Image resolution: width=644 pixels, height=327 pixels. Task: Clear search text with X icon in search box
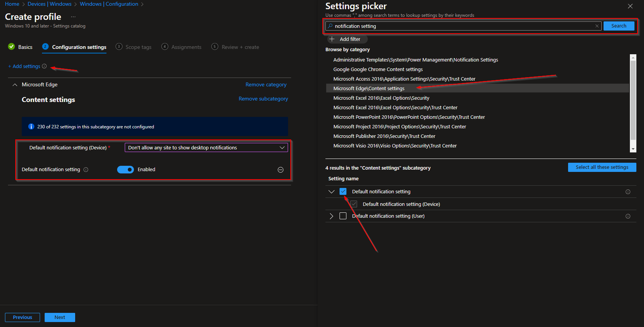pos(597,26)
